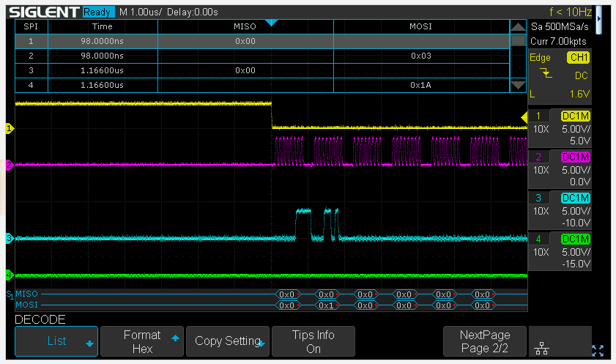
Task: Open the Format Hex selector
Action: [142, 341]
